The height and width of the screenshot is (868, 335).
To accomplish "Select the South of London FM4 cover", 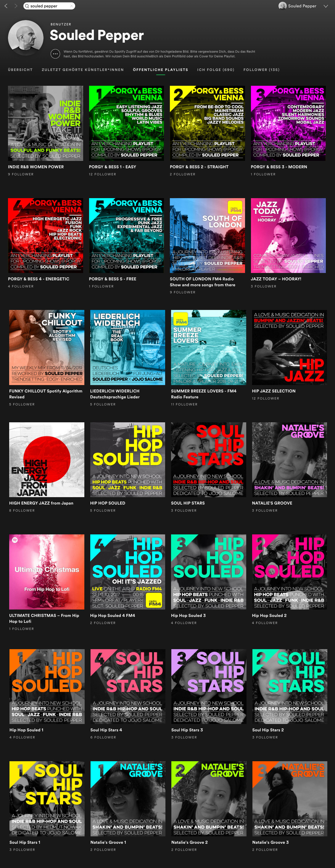I will tap(207, 235).
